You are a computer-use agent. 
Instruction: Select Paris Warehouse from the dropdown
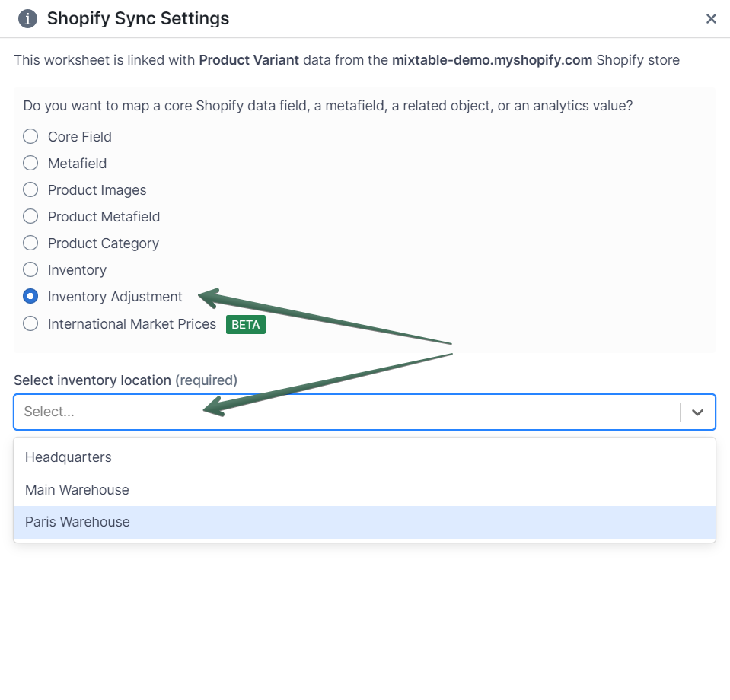78,522
